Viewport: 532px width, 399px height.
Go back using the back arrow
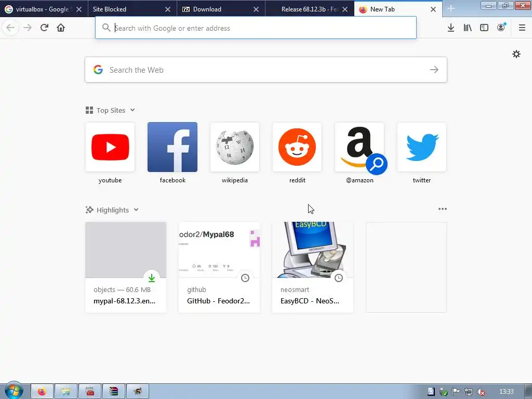(10, 28)
